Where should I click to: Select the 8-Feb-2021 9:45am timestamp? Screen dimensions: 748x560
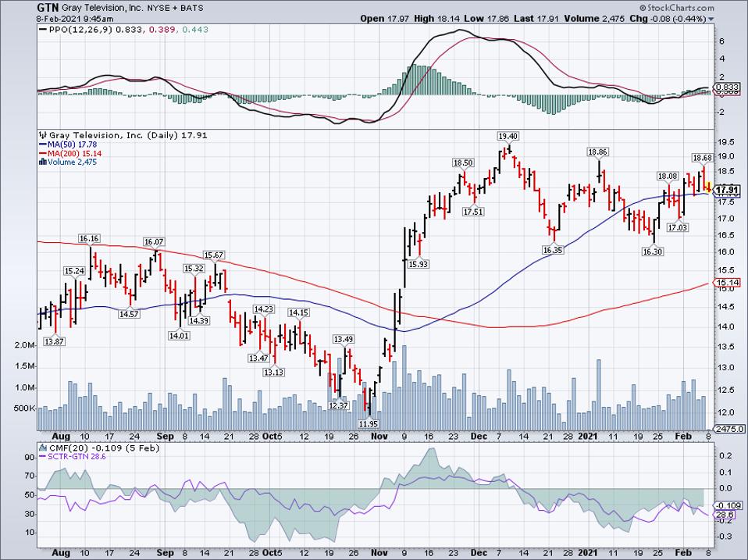(x=75, y=19)
